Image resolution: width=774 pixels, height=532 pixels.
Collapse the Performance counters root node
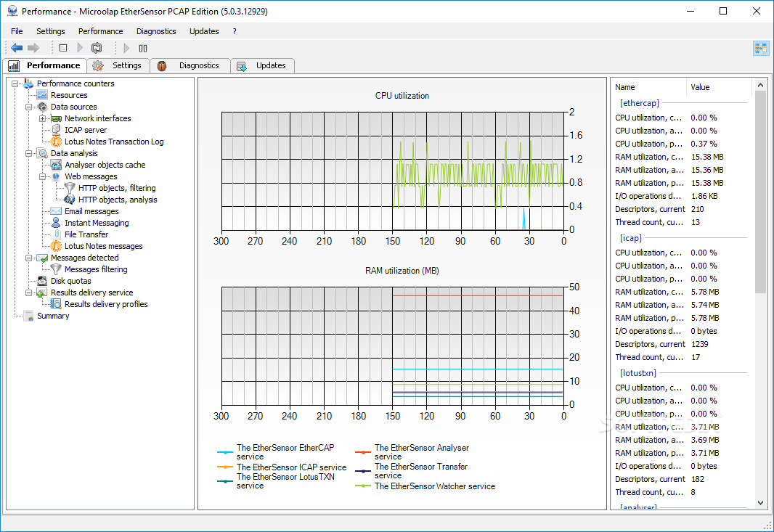pos(15,83)
